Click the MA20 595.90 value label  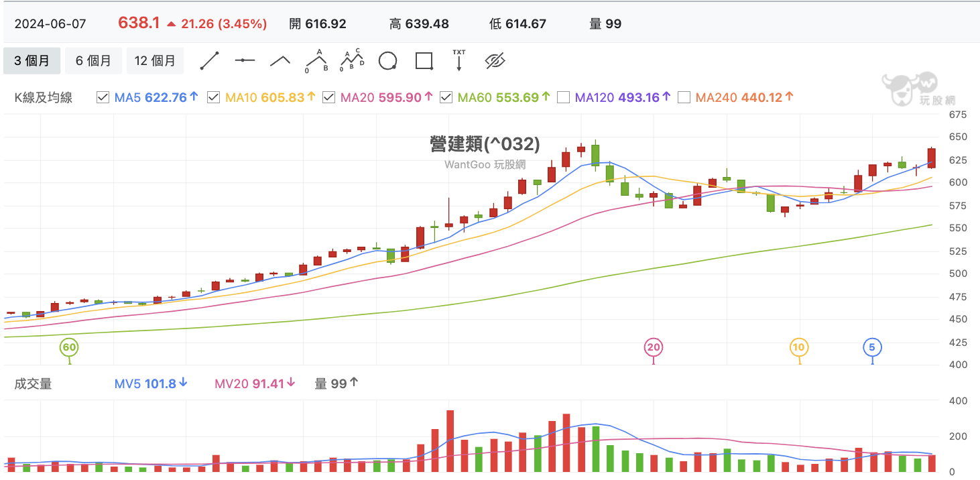tap(387, 97)
